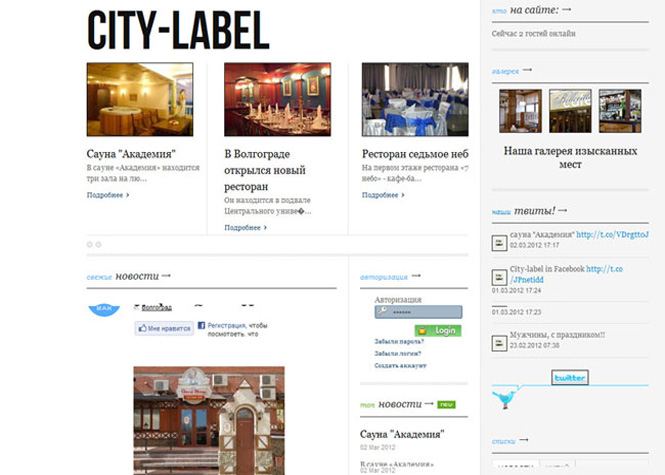Click the twitter badge button
Screen dimensions: 665x475
(570, 378)
